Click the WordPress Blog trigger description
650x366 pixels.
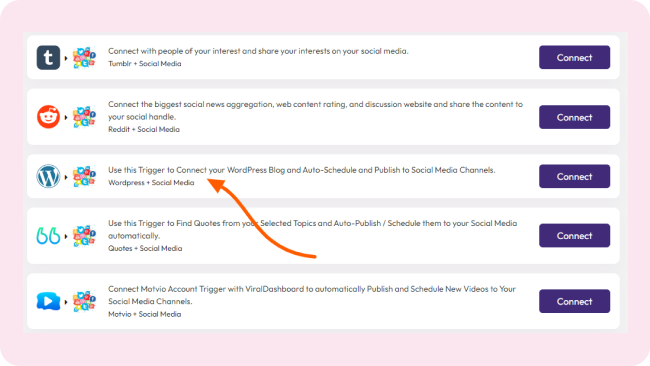(x=302, y=170)
